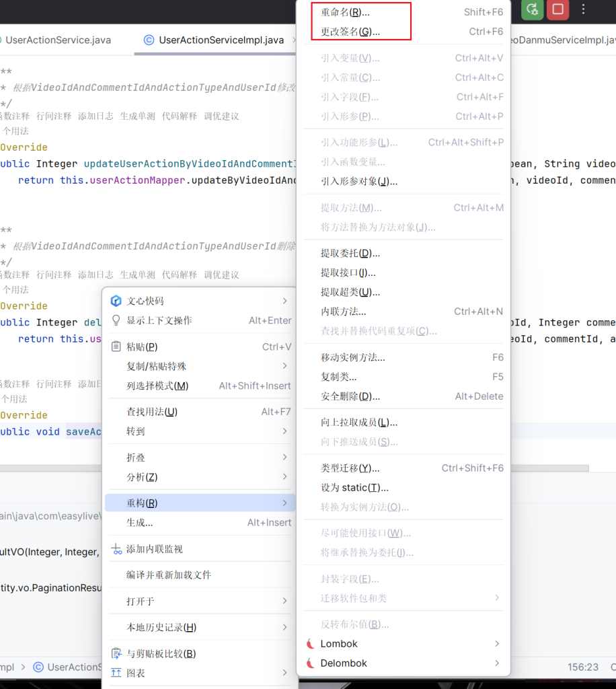The image size is (616, 689).
Task: Expand the 本地历史记录 submenu
Action: coord(284,627)
